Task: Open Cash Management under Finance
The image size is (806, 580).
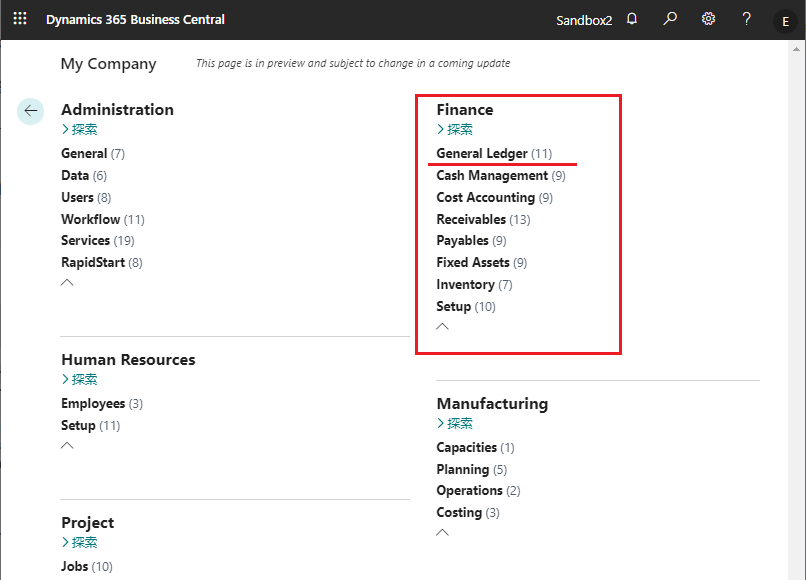Action: pyautogui.click(x=501, y=176)
